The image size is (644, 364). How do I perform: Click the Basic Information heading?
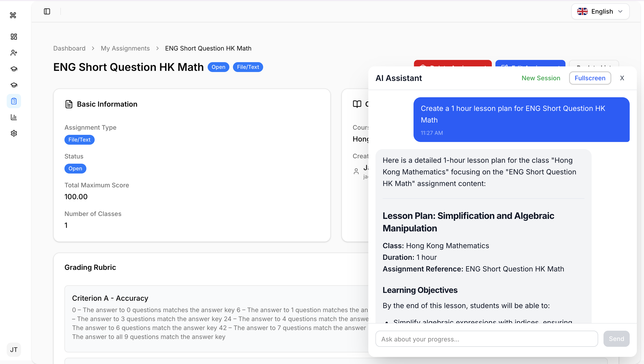coord(107,104)
